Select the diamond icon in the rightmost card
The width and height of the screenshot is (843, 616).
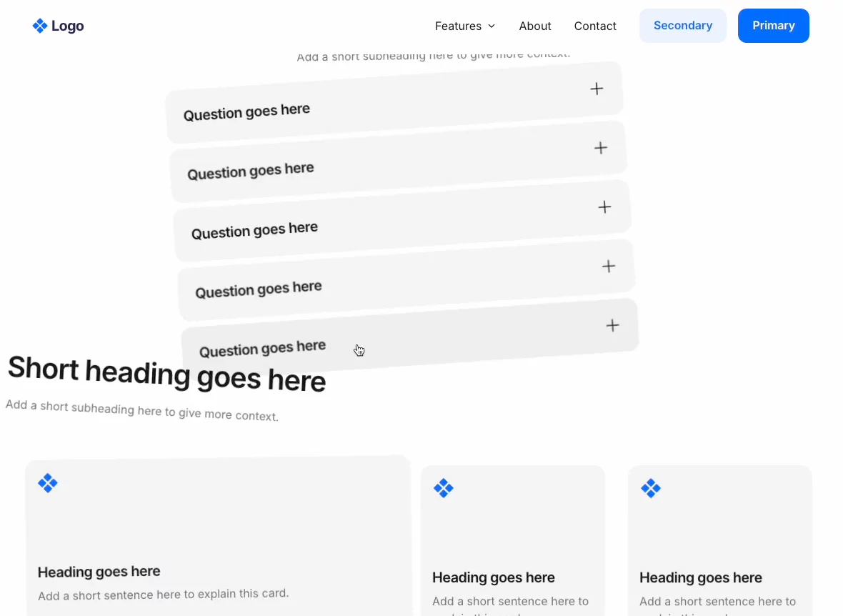coord(651,488)
